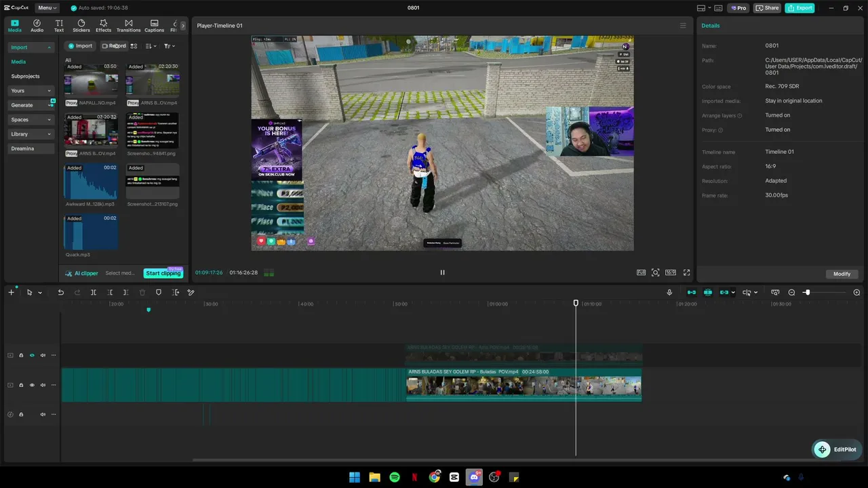Start voiceover recording with microphone icon
The width and height of the screenshot is (868, 488).
point(669,292)
